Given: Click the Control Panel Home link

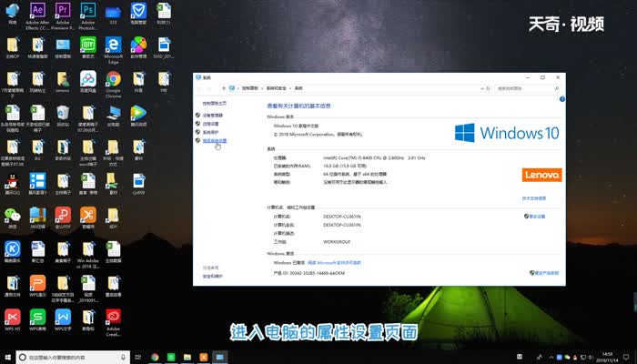Looking at the screenshot, I should (x=215, y=103).
